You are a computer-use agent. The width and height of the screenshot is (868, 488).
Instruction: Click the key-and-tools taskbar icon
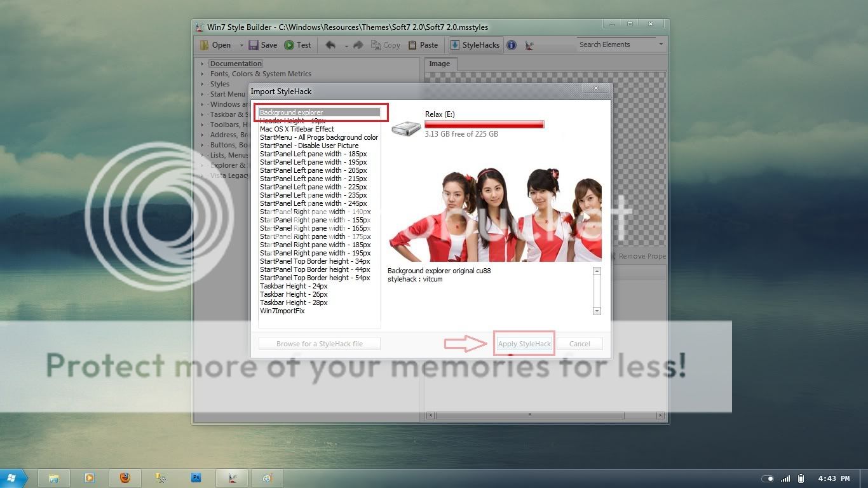161,478
